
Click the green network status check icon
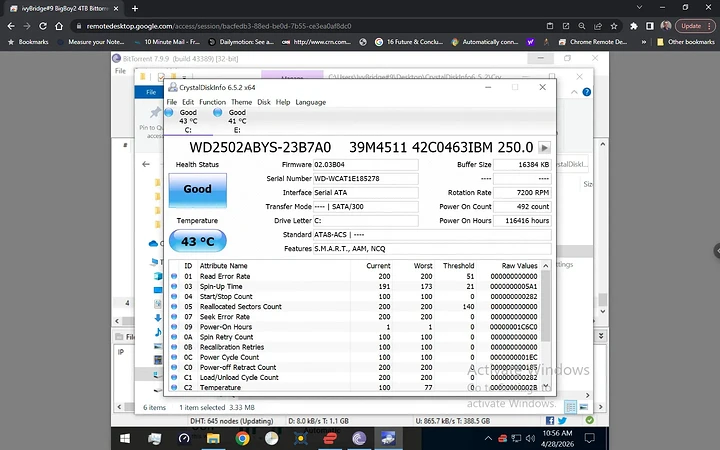pos(590,420)
